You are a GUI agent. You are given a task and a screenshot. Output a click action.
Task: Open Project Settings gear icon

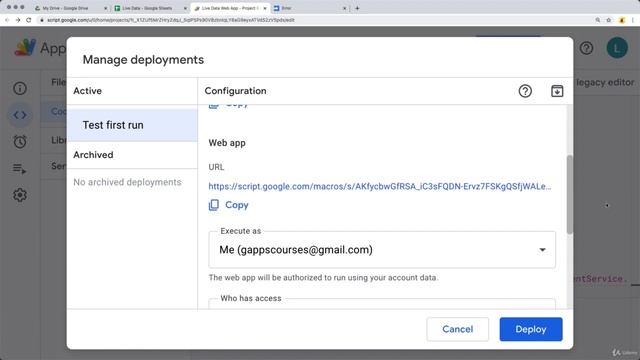pyautogui.click(x=20, y=195)
